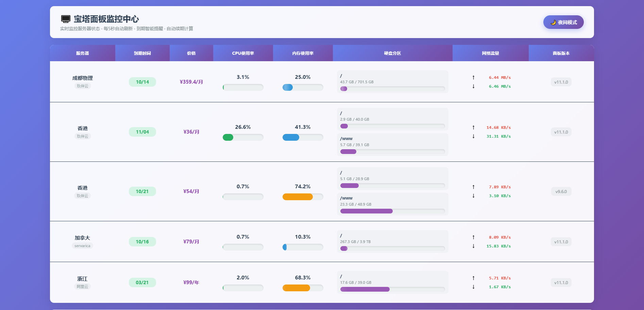The width and height of the screenshot is (644, 310).
Task: Select the 硬盘分区 column header
Action: (392, 53)
